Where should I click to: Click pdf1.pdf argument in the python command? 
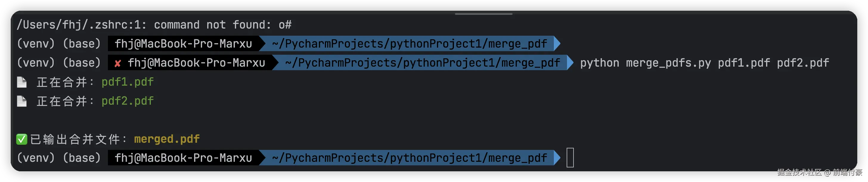click(744, 63)
